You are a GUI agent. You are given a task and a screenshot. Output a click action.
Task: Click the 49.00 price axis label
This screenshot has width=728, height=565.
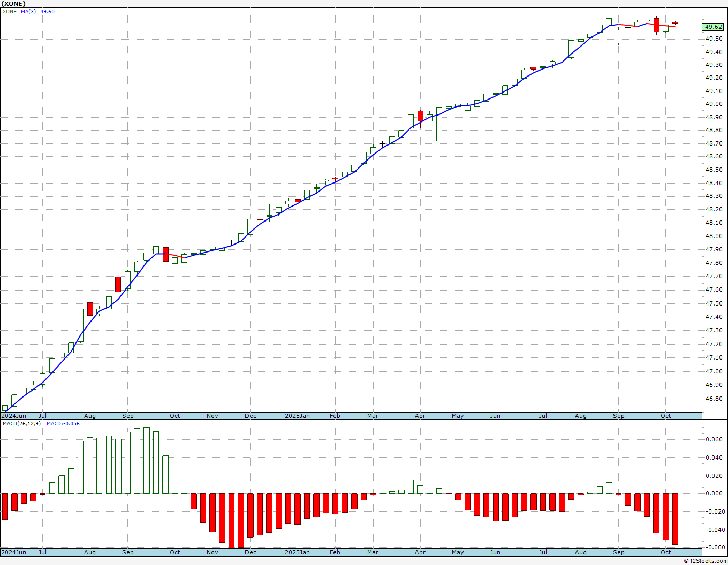[x=713, y=104]
